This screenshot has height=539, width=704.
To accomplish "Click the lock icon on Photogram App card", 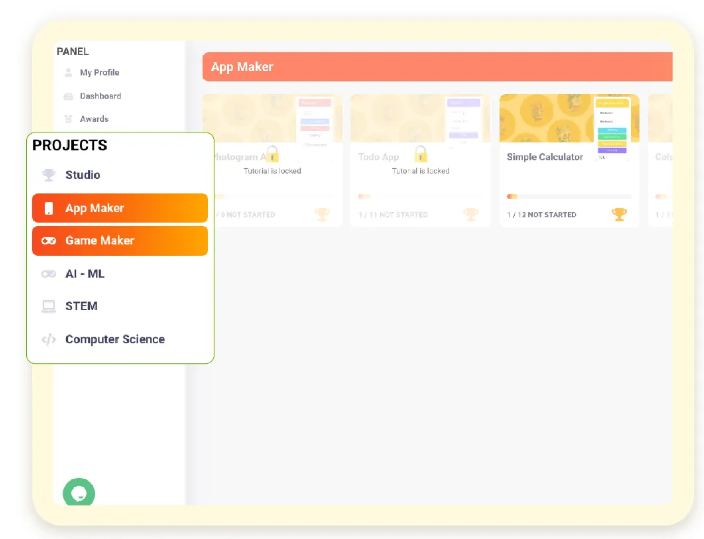I will pos(272,154).
